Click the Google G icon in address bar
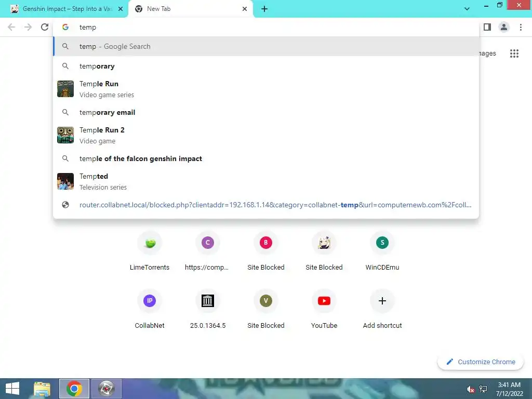Screen dimensions: 532x399 (x=65, y=27)
